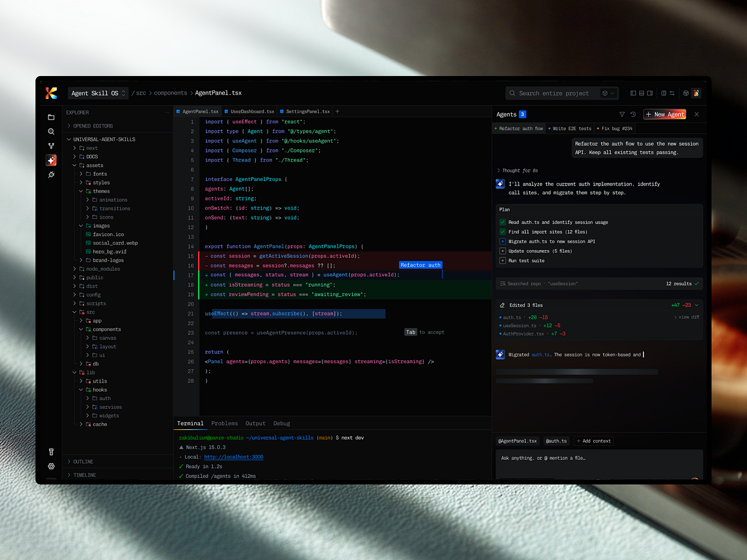This screenshot has width=747, height=560.
Task: Click the split editor columns icon
Action: [x=664, y=93]
